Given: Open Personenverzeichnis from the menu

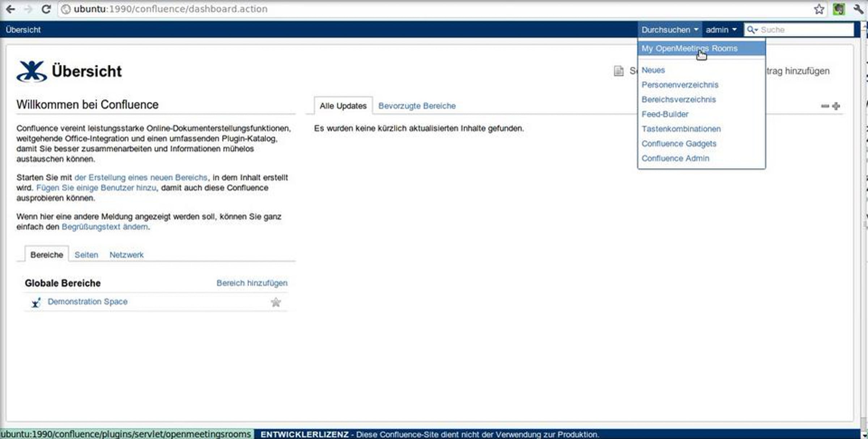Looking at the screenshot, I should (x=680, y=85).
